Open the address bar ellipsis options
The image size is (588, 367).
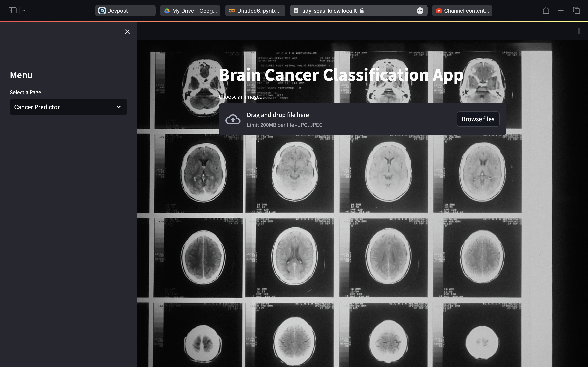point(420,11)
